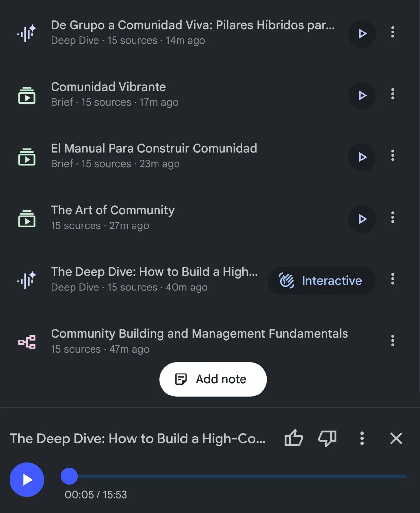Viewport: 420px width, 513px height.
Task: Play The Art of Community video
Action: tap(362, 219)
